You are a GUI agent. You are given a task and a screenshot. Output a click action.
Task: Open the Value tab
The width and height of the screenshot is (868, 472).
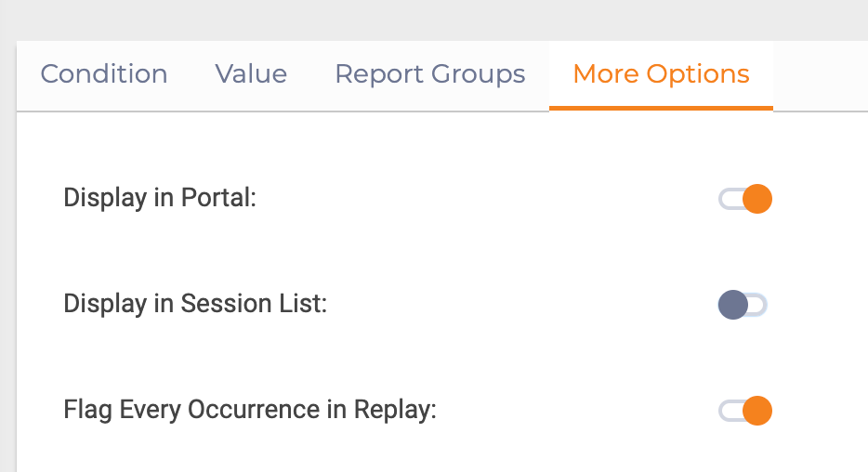[251, 74]
